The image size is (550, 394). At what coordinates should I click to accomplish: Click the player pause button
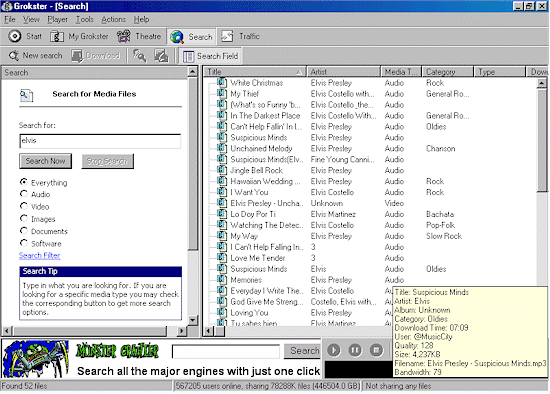(x=355, y=350)
